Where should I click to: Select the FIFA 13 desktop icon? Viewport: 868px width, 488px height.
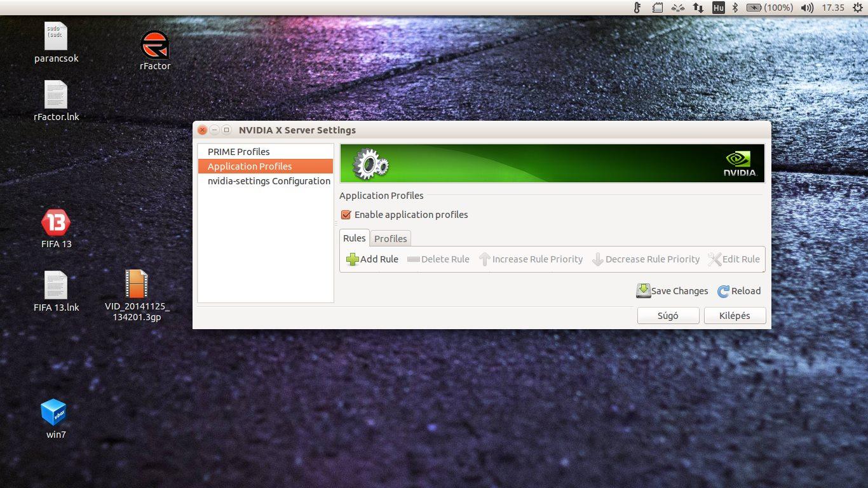(x=57, y=229)
